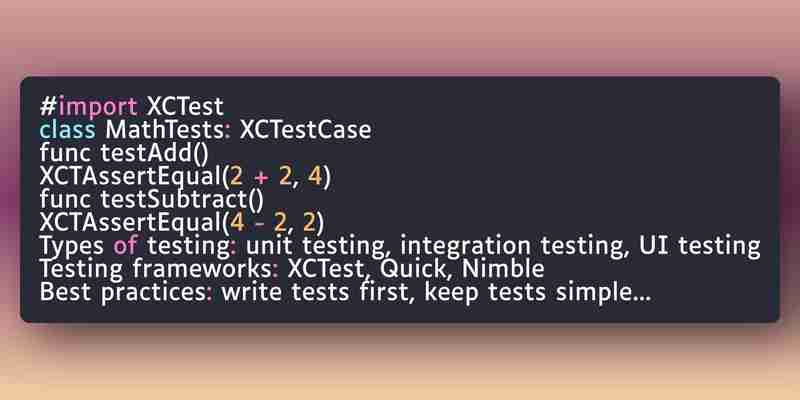Click the orange 4 in the subtraction expression

point(237,223)
